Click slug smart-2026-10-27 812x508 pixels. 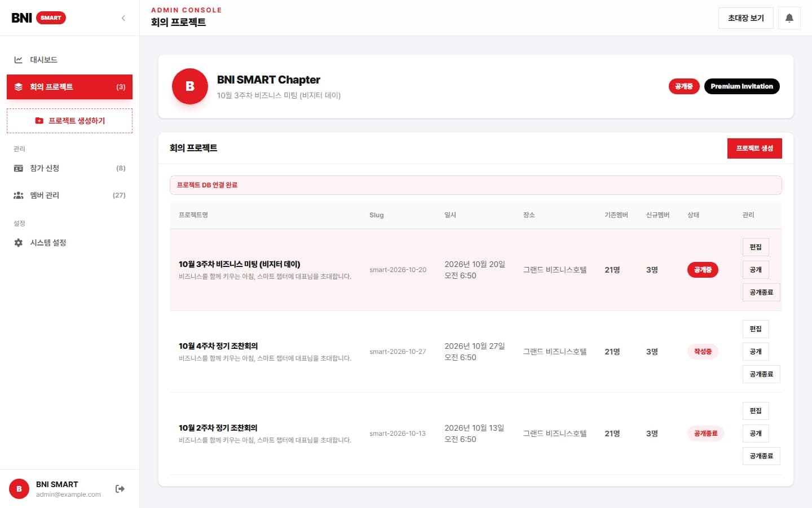click(x=398, y=352)
